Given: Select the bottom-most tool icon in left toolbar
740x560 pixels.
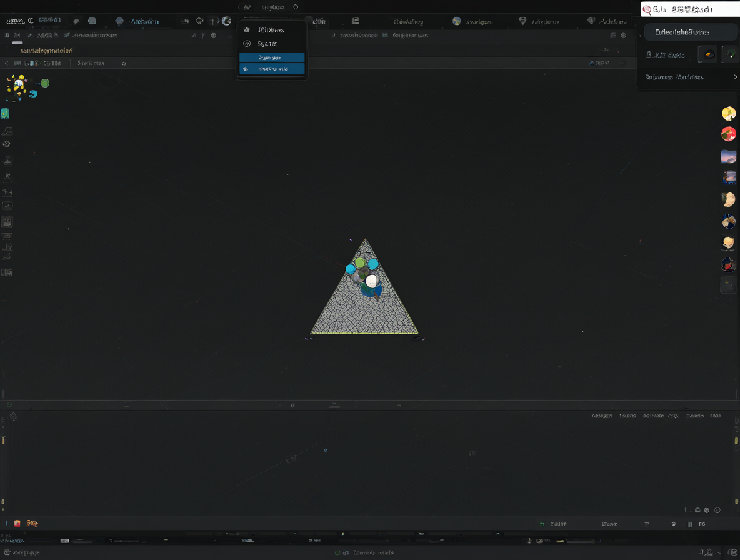Looking at the screenshot, I should point(7,272).
